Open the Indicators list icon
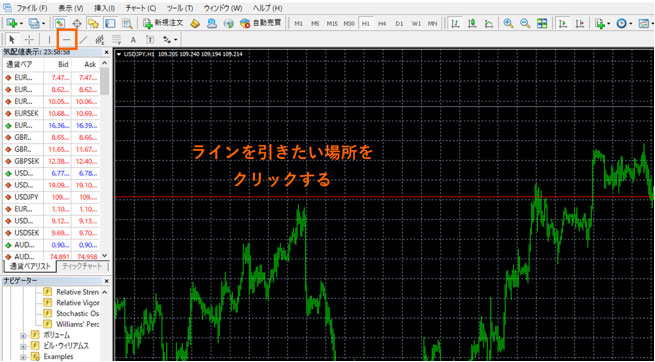The height and width of the screenshot is (362, 655). (x=600, y=23)
